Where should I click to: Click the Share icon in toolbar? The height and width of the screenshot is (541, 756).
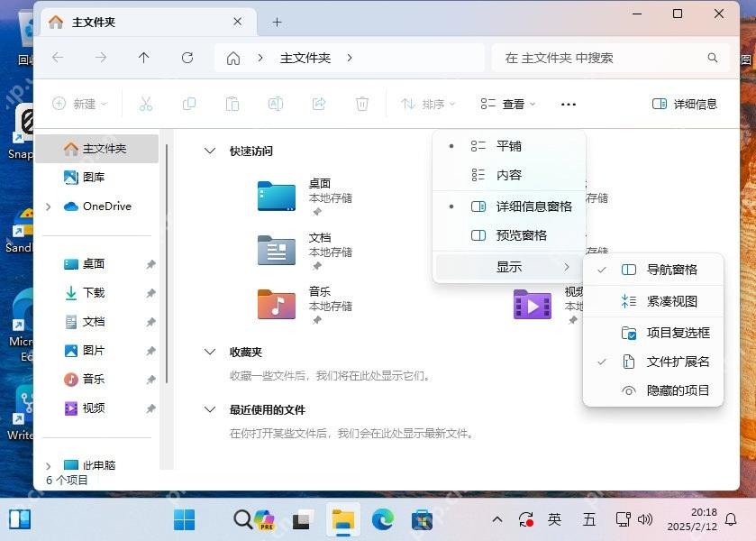click(319, 104)
